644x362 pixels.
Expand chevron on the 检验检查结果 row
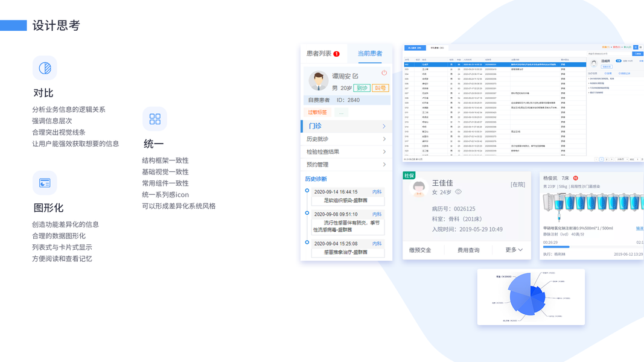coord(384,152)
